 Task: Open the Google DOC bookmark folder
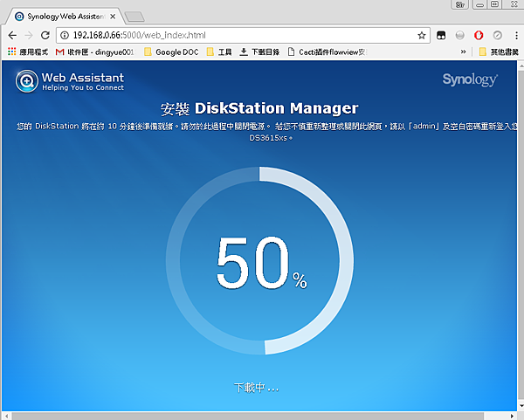[171, 52]
